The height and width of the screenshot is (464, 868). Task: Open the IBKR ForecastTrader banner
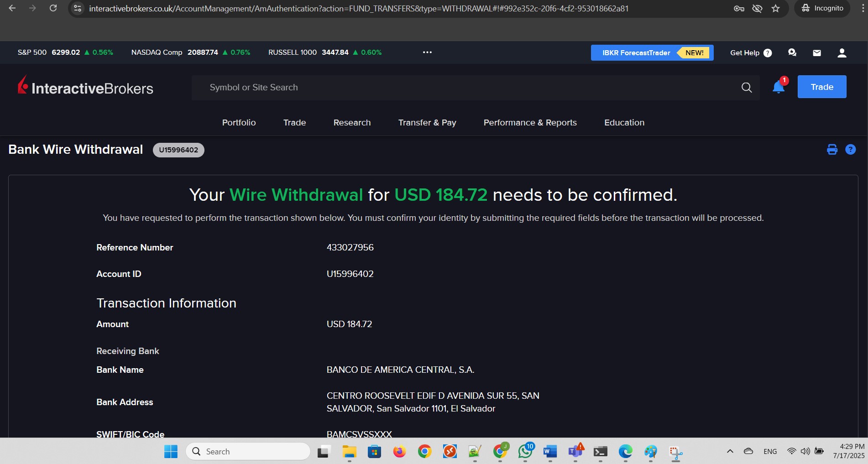pyautogui.click(x=652, y=53)
